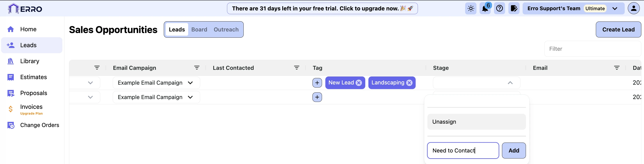Viewport: 644px width, 164px height.
Task: Open the Email column filter menu
Action: point(617,68)
